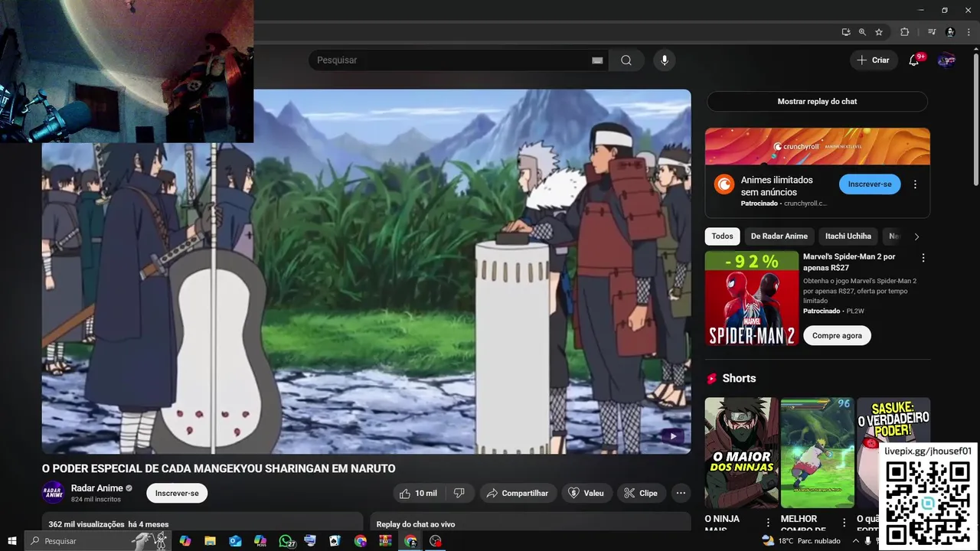Click the Criar create button
The width and height of the screenshot is (980, 551).
(873, 60)
